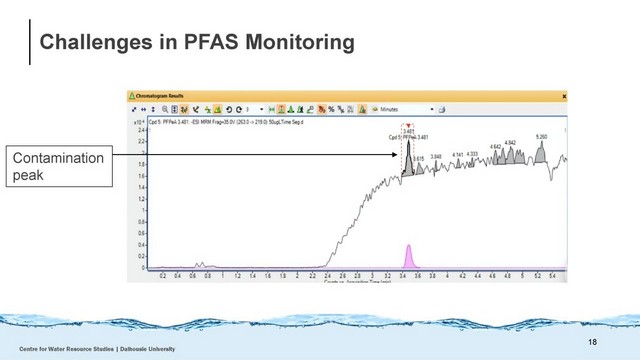Click the pink peak near 3.5 minutes

(409, 256)
